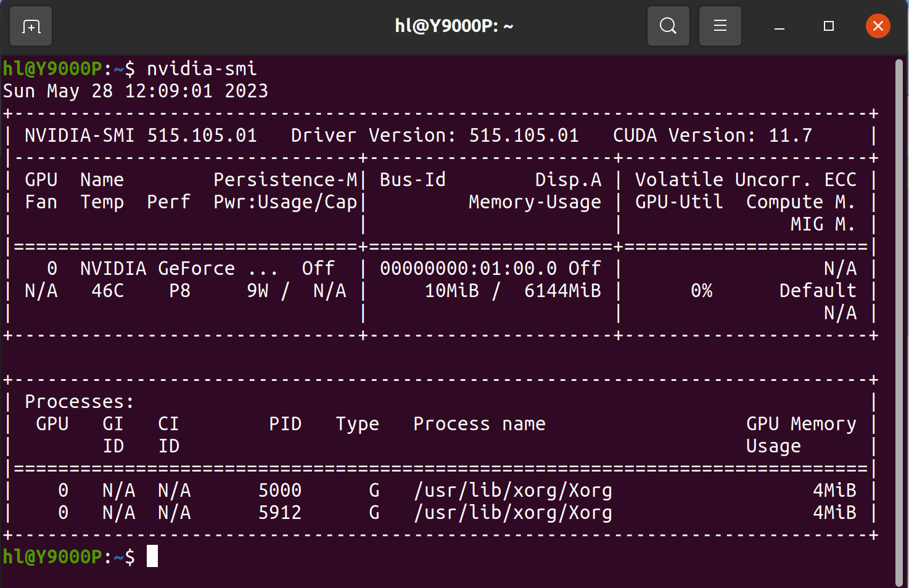
Task: Click the 6144MiB total memory value
Action: tap(562, 290)
